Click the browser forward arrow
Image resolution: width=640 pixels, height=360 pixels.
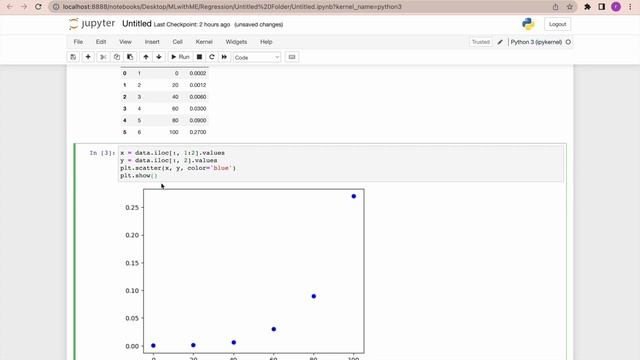pos(24,7)
